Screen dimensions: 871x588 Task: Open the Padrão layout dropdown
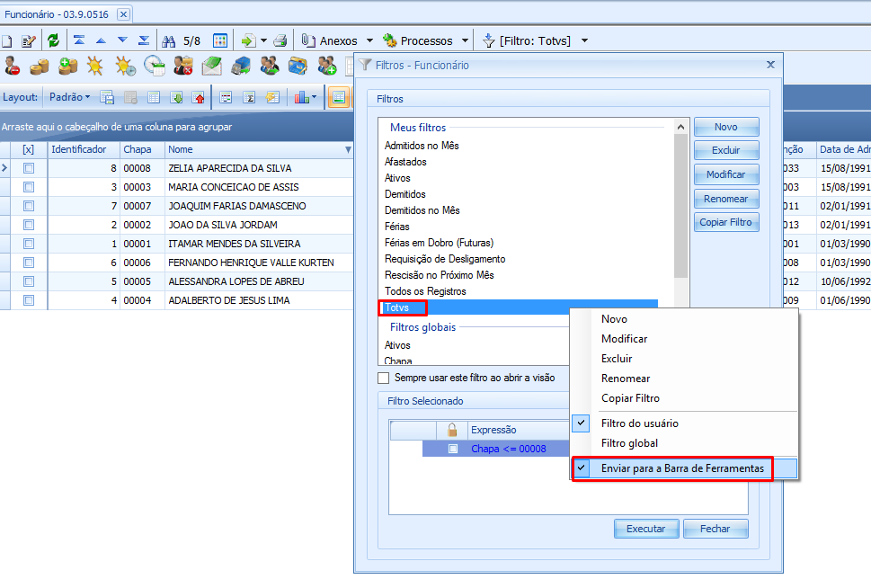(69, 97)
